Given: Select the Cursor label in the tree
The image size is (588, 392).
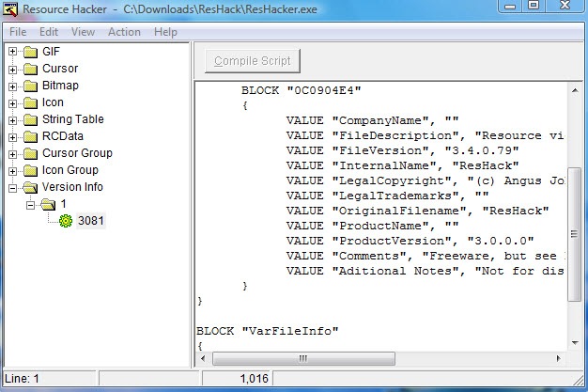Looking at the screenshot, I should point(60,69).
